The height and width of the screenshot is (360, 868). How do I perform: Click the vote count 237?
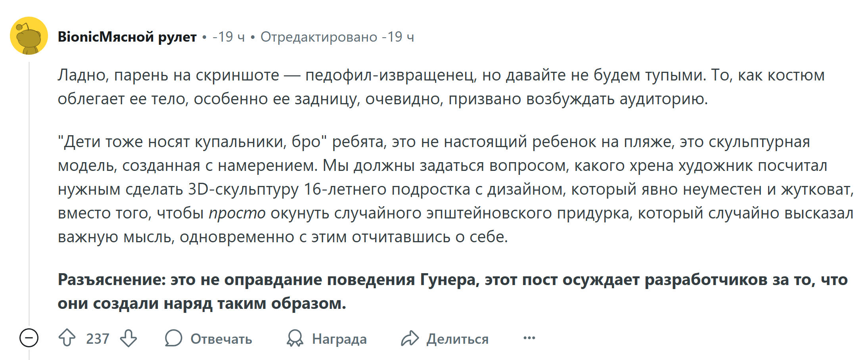pos(98,339)
